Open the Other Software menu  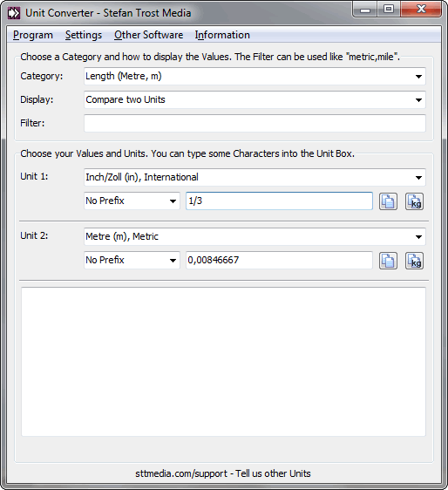click(x=148, y=35)
